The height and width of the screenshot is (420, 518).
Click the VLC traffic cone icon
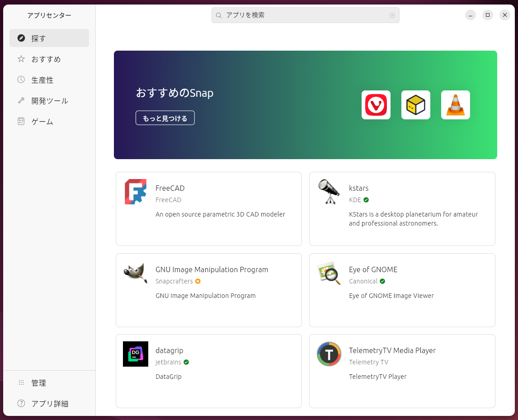pyautogui.click(x=455, y=104)
